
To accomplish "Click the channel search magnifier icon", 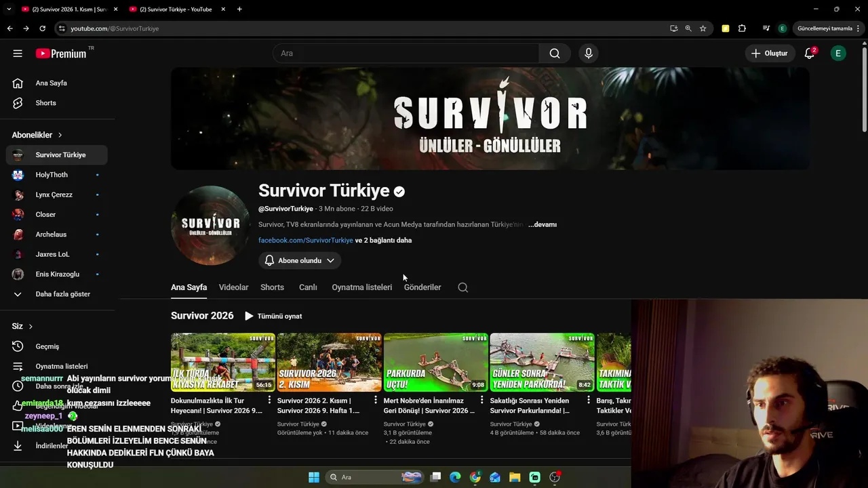I will click(462, 287).
